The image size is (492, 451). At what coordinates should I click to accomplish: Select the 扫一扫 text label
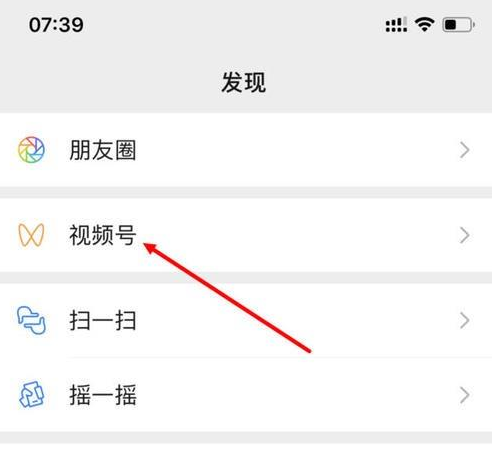point(103,320)
